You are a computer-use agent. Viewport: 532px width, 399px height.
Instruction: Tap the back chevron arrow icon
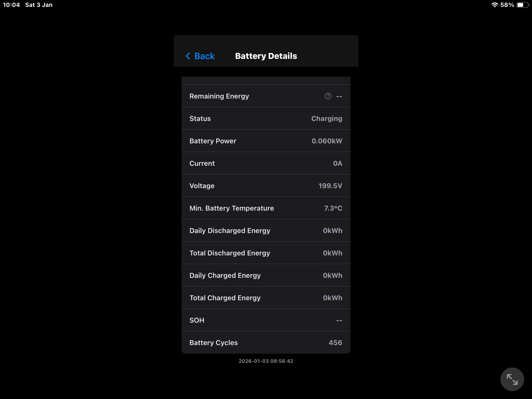pyautogui.click(x=188, y=56)
